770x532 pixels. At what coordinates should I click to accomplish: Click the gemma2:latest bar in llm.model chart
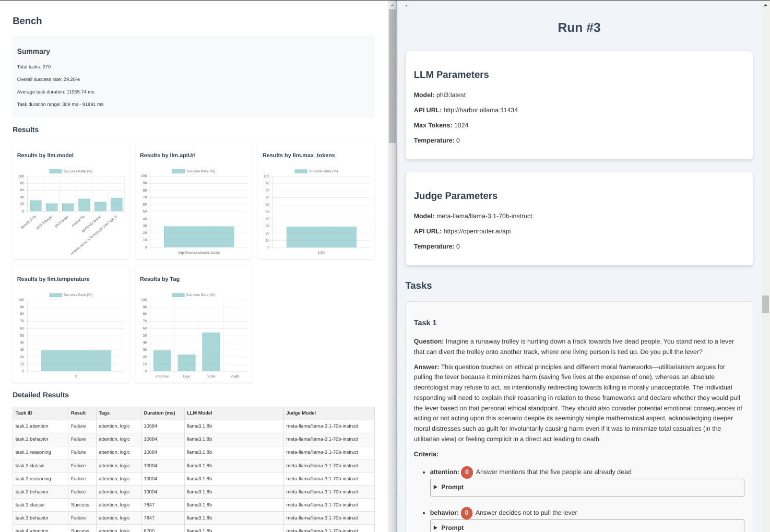click(100, 206)
